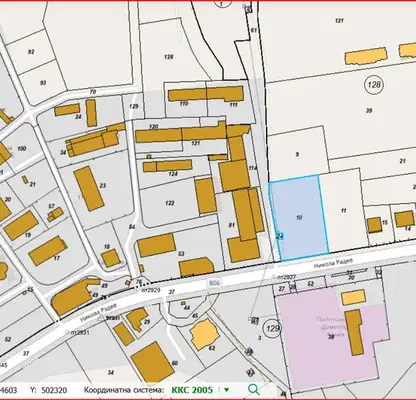
Task: Open the KKC 2005 coordinate system dropdown arrow
Action: pyautogui.click(x=227, y=390)
